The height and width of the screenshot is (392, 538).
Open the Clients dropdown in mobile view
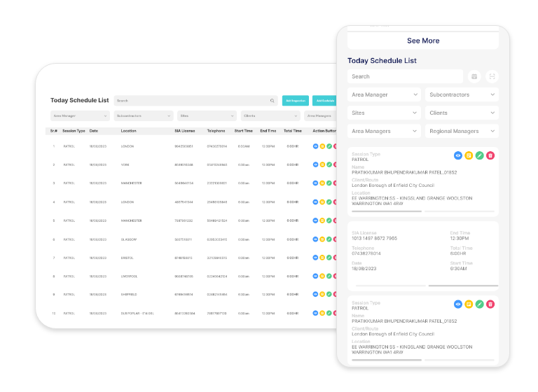pos(462,113)
